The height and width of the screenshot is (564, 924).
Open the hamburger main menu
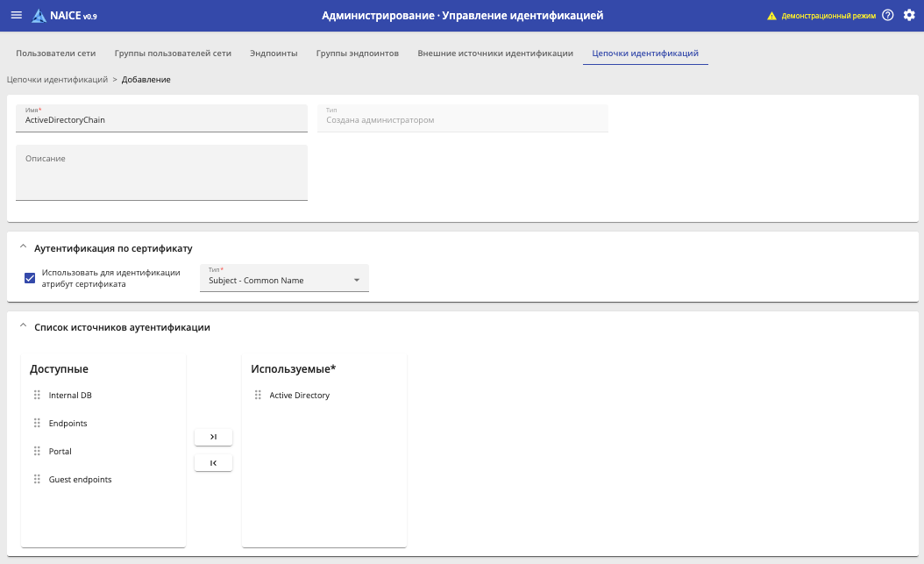(16, 16)
